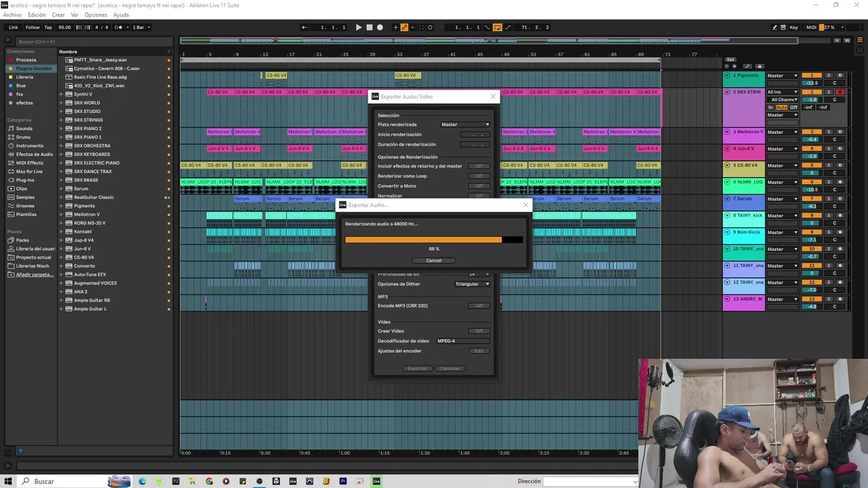Open the Edición menu

click(x=37, y=15)
